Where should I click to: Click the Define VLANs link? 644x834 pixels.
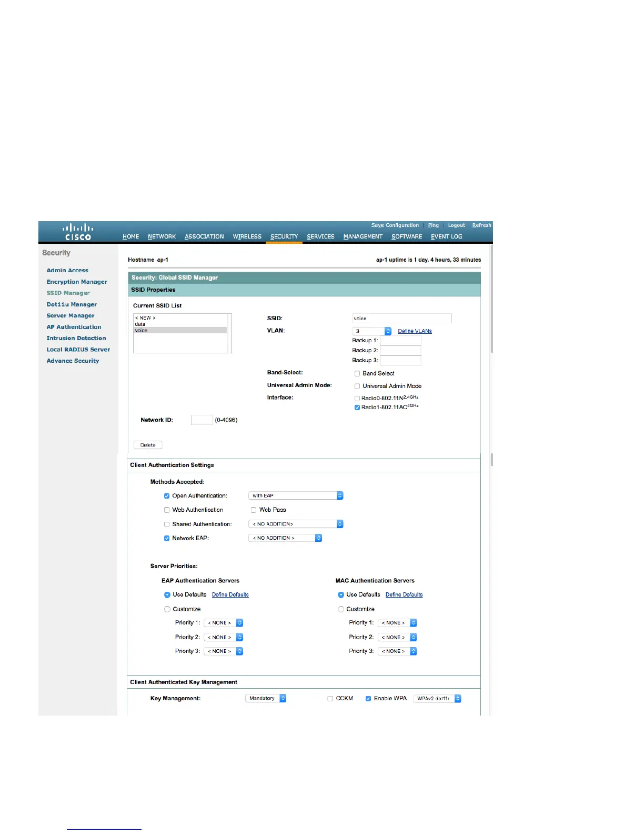(415, 331)
